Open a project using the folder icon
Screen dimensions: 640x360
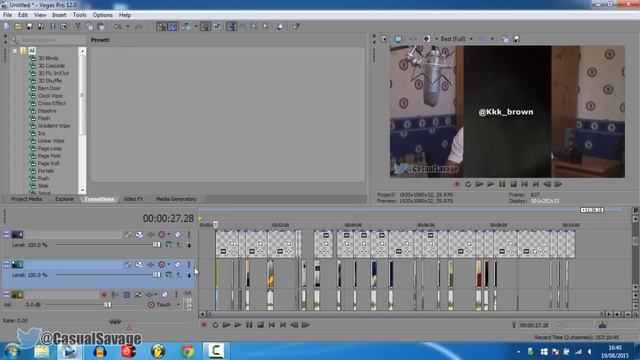18,27
